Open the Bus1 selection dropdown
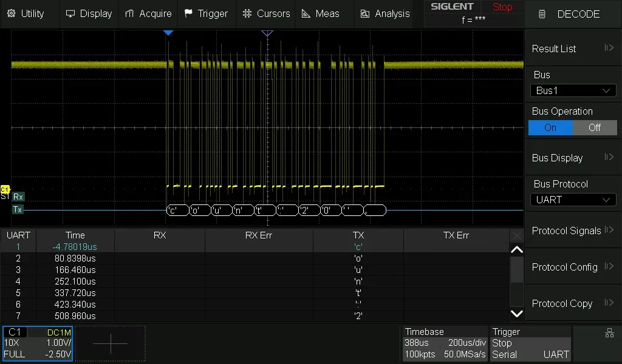The width and height of the screenshot is (622, 364). [x=573, y=91]
